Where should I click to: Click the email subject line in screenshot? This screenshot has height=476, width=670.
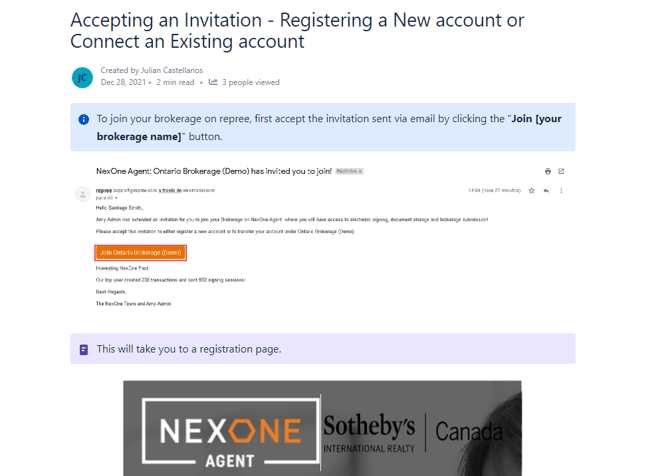213,172
